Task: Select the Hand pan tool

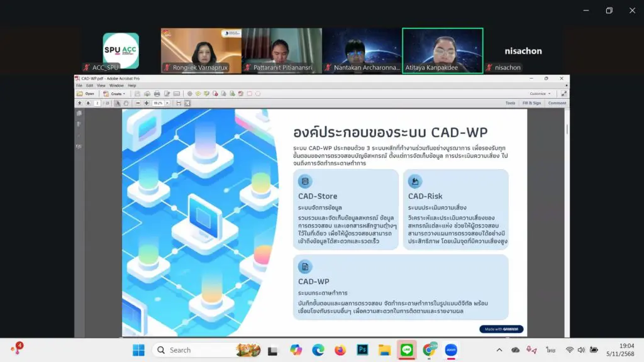Action: 126,103
